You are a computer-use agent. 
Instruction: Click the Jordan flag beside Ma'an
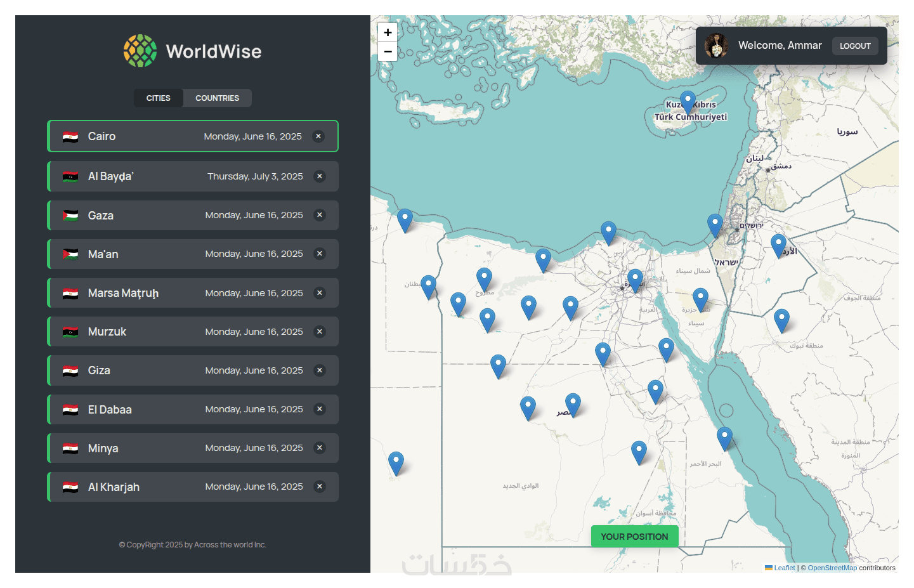pyautogui.click(x=70, y=254)
